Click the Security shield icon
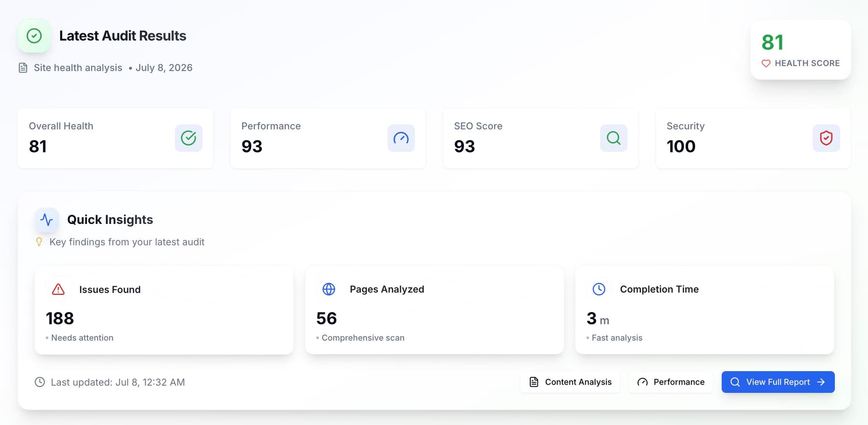868x425 pixels. [x=826, y=138]
